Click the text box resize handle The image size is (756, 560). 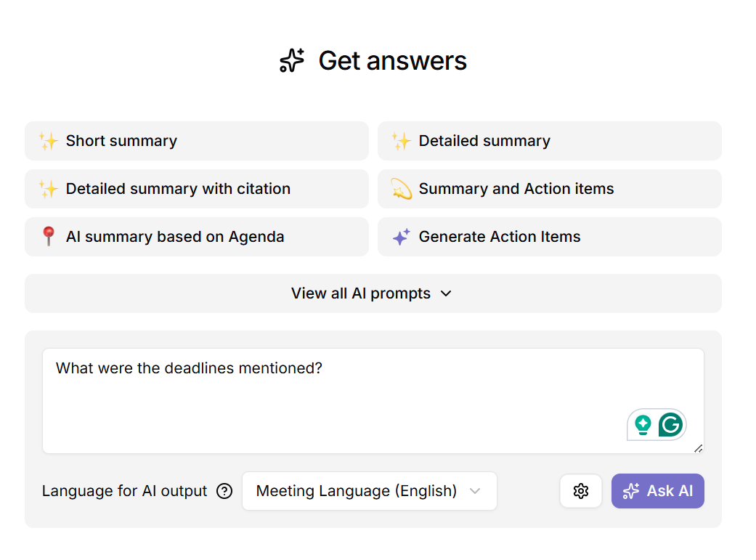point(699,448)
